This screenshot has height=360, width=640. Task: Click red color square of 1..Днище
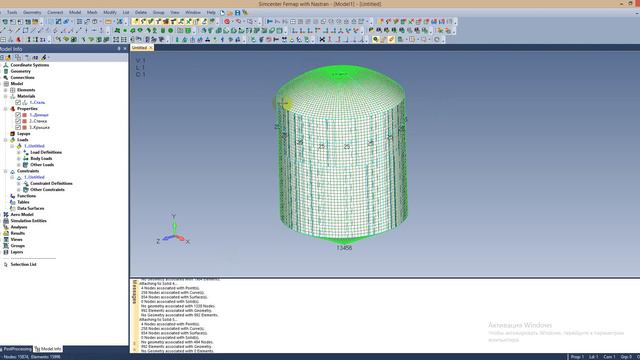point(24,115)
